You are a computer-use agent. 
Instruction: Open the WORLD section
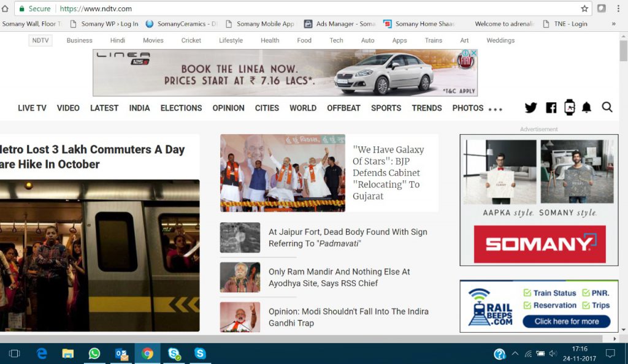pyautogui.click(x=303, y=108)
